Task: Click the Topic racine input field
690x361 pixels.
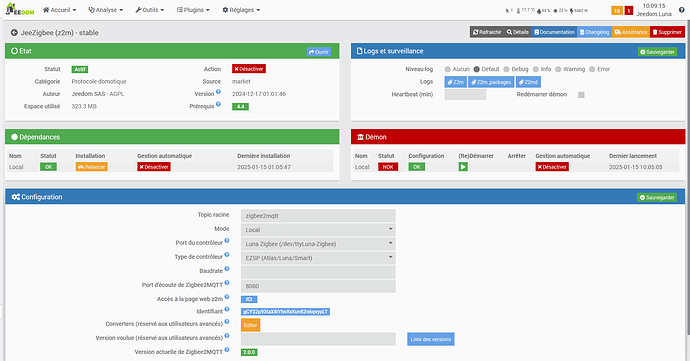Action: pos(318,216)
